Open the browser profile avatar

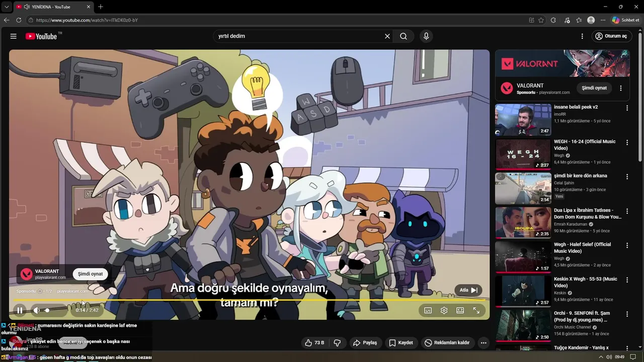pos(591,20)
